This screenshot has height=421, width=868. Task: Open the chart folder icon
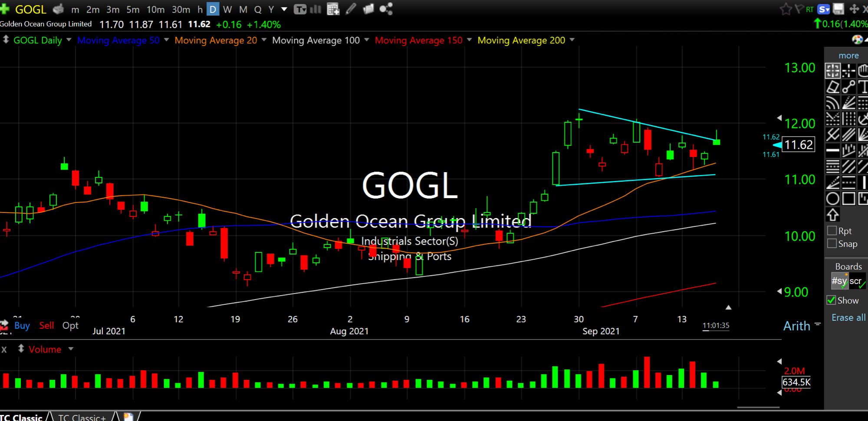click(x=368, y=9)
